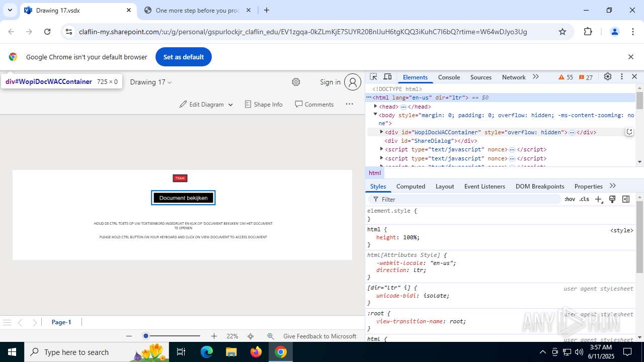Switch to the Console tab
Image resolution: width=644 pixels, height=362 pixels.
click(449, 77)
